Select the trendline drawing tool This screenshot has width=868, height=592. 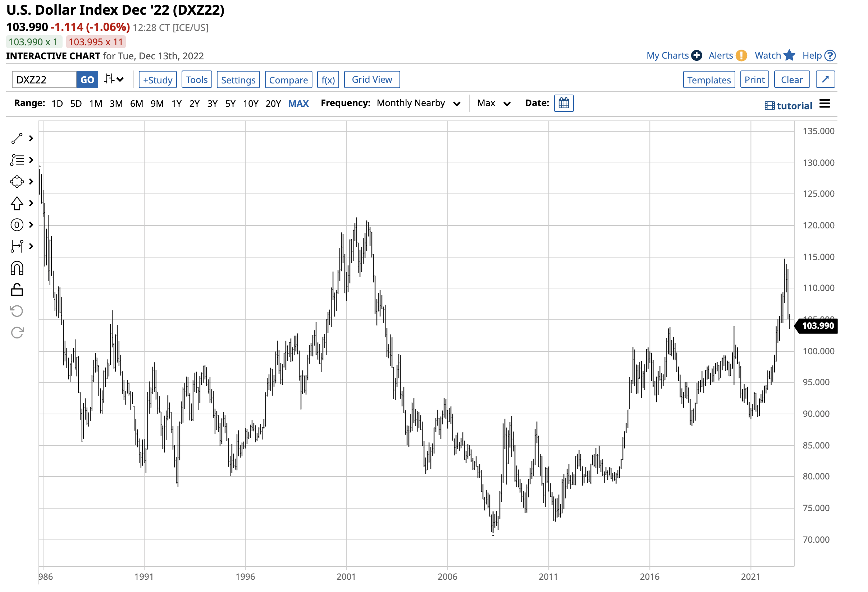coord(17,138)
